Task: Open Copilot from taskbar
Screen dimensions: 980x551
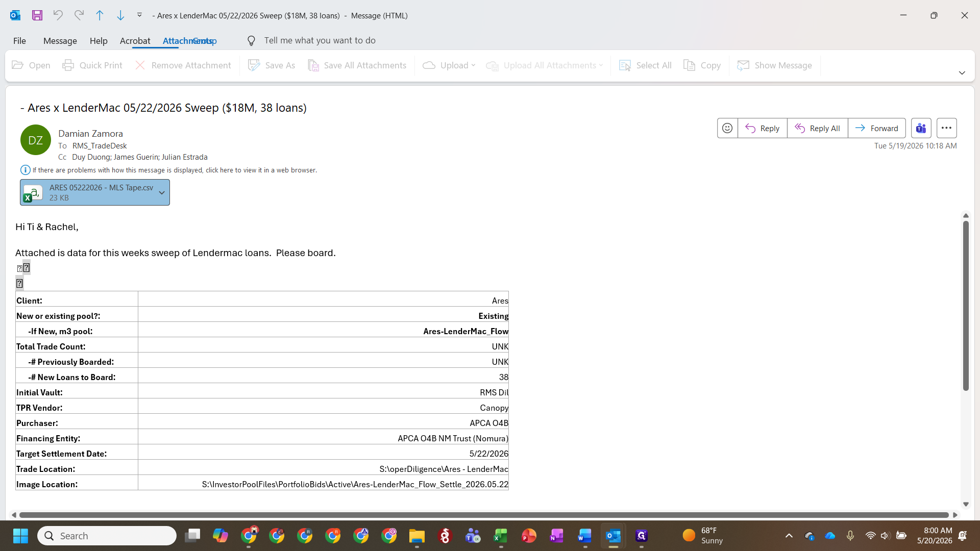Action: tap(220, 536)
